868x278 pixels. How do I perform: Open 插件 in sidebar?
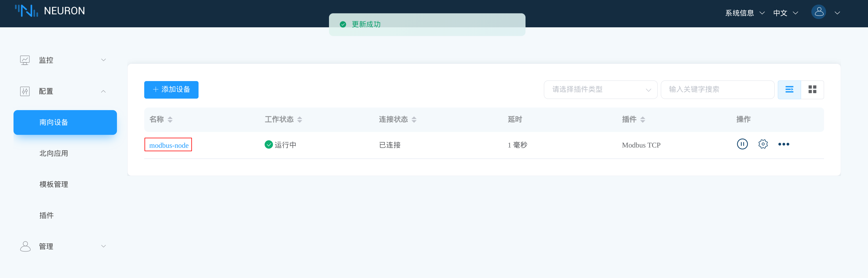(x=47, y=215)
